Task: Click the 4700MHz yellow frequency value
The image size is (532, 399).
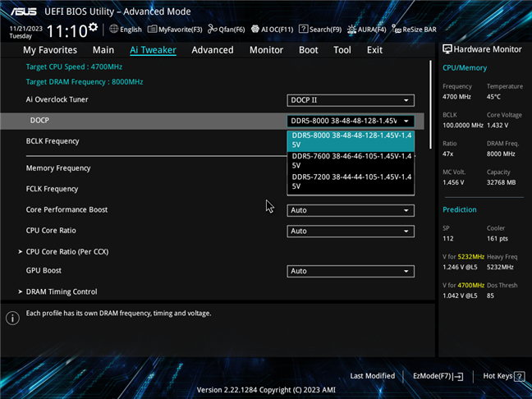Action: pos(471,286)
